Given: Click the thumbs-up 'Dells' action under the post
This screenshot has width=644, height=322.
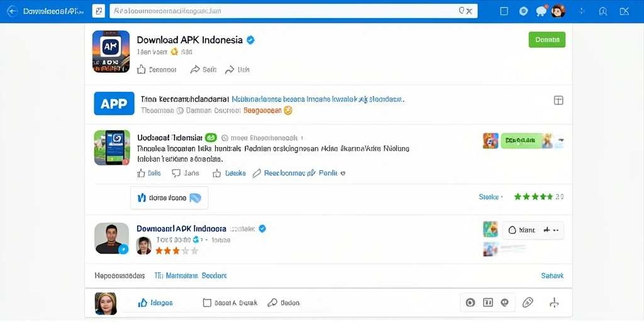Looking at the screenshot, I should pos(148,174).
